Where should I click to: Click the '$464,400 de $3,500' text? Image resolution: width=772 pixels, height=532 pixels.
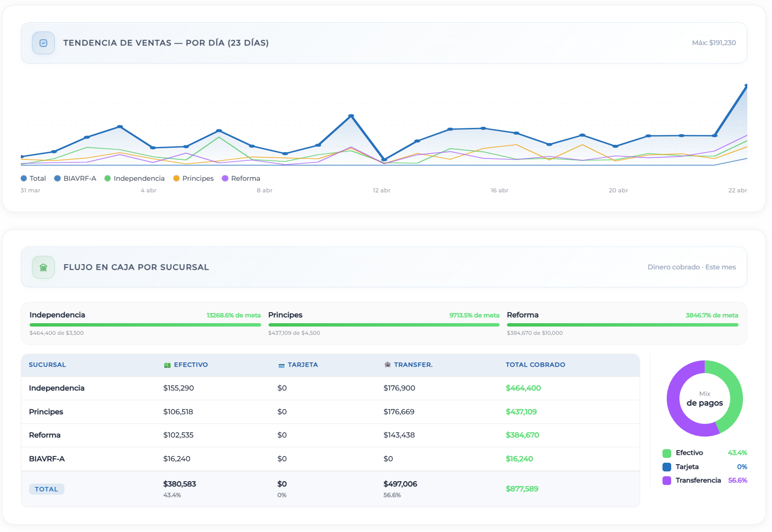pyautogui.click(x=57, y=333)
